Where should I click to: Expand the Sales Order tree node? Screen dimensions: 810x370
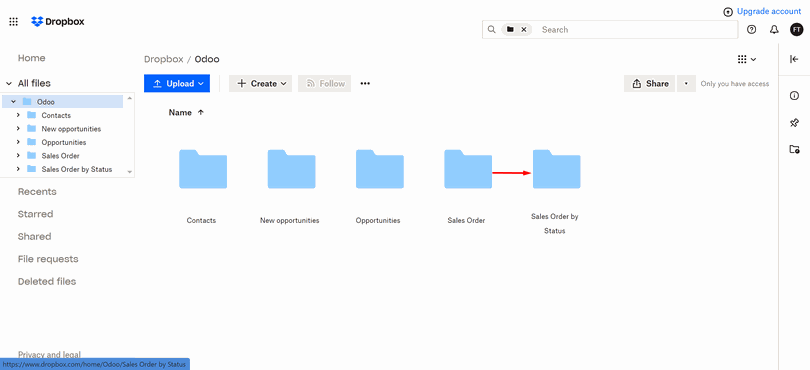18,156
